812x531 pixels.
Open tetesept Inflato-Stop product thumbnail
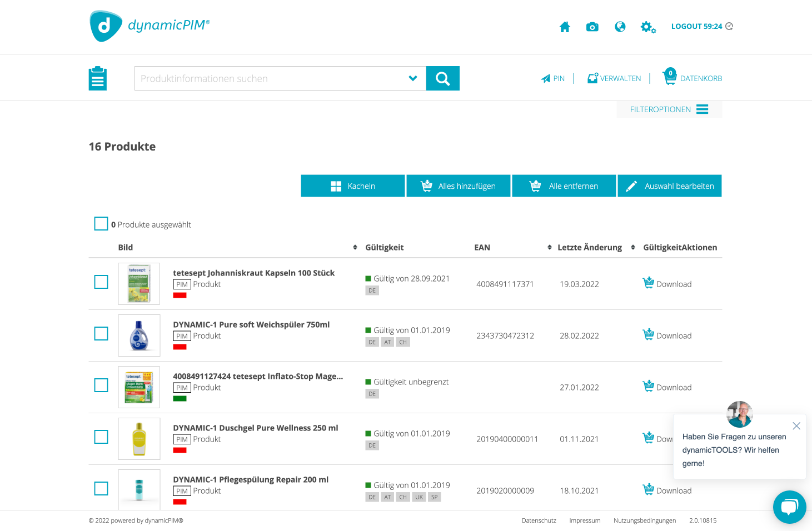pos(139,387)
